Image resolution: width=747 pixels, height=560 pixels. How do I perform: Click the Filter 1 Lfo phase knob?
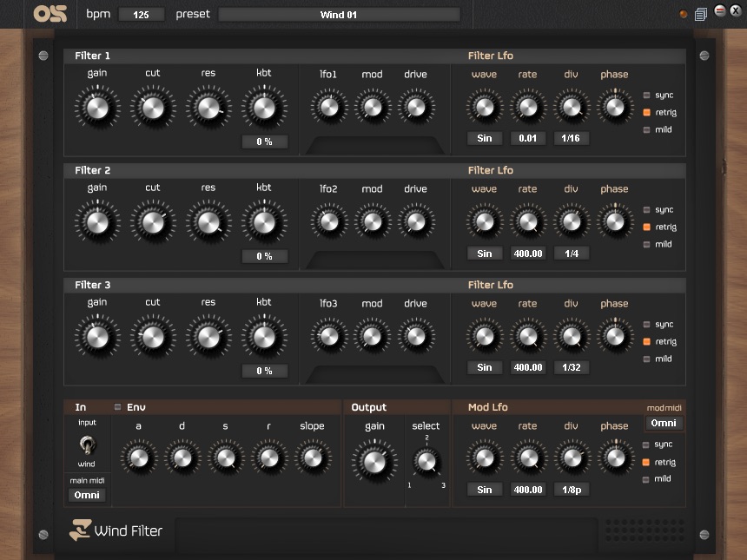point(615,107)
